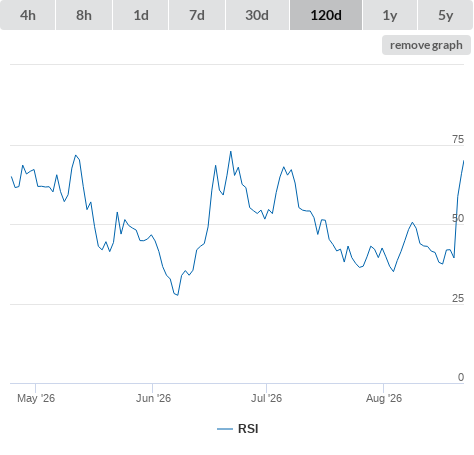Select the 7d range tab

197,15
